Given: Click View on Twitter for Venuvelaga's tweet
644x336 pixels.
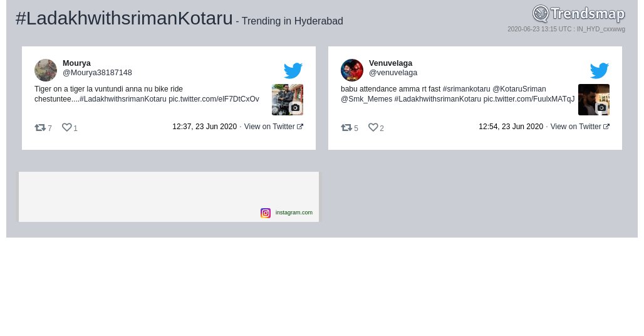Looking at the screenshot, I should pyautogui.click(x=580, y=127).
